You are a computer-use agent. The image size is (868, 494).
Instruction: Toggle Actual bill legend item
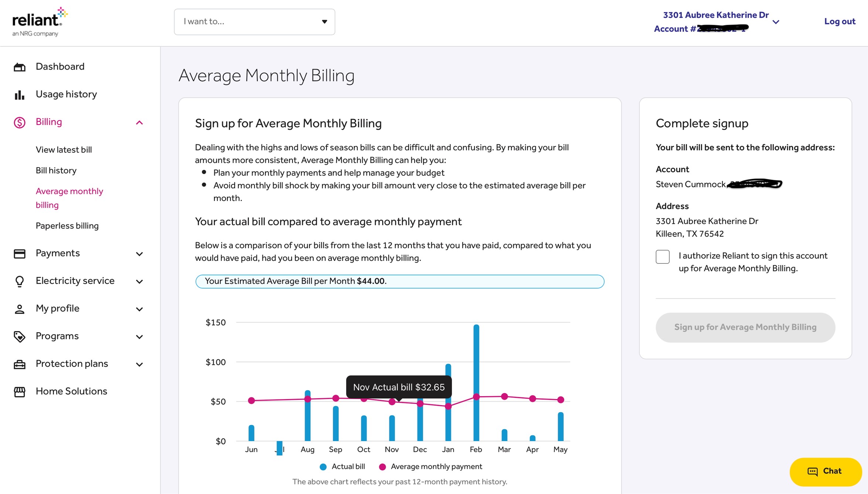342,467
